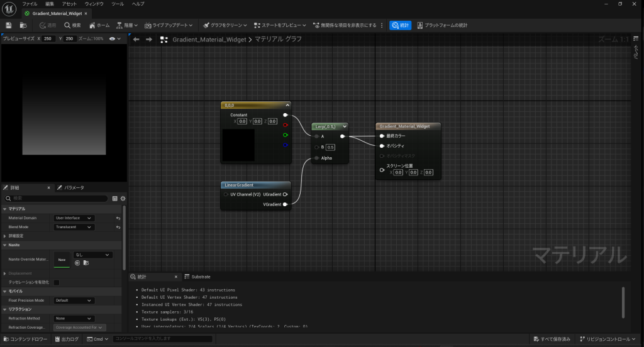Click the stats (統計) toolbar button
Viewport: 644px width, 347px height.
pos(400,25)
